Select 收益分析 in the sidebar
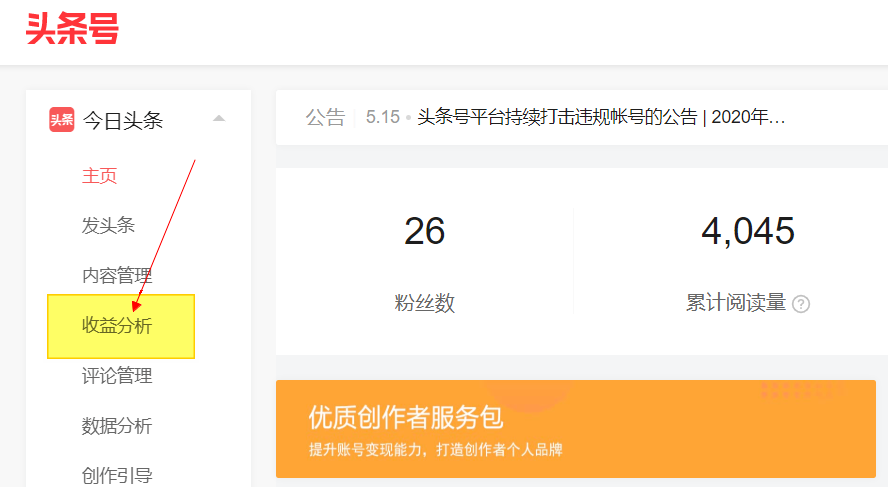This screenshot has height=487, width=888. 117,326
